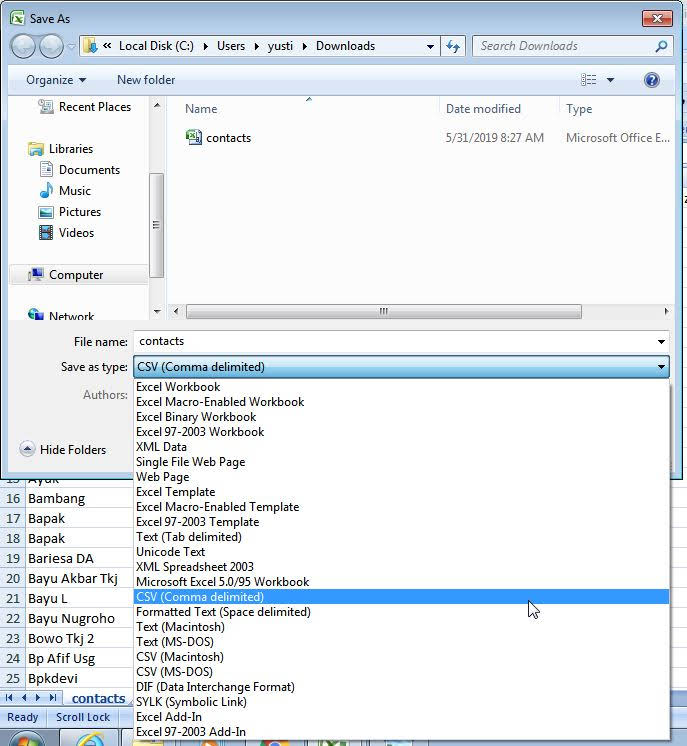Image resolution: width=687 pixels, height=746 pixels.
Task: Click the navigation pane scroll up arrow
Action: tap(157, 105)
